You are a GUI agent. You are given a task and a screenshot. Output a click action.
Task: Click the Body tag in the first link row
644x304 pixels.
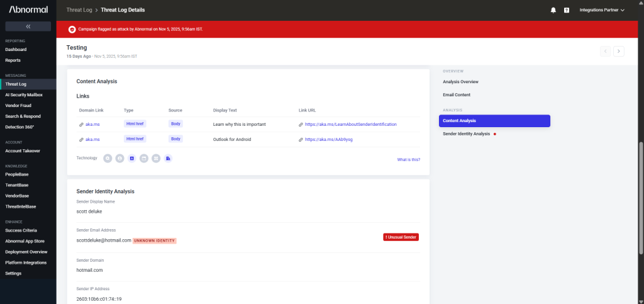[175, 123]
